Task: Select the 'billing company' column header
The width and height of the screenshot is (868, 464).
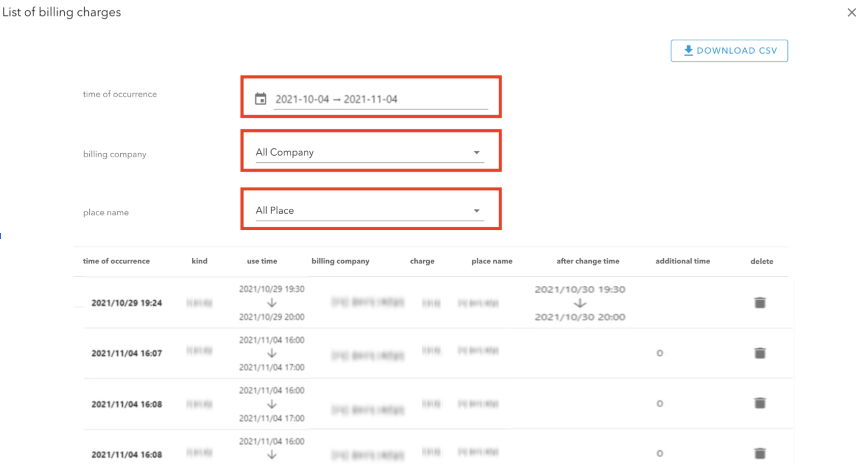Action: pos(340,261)
